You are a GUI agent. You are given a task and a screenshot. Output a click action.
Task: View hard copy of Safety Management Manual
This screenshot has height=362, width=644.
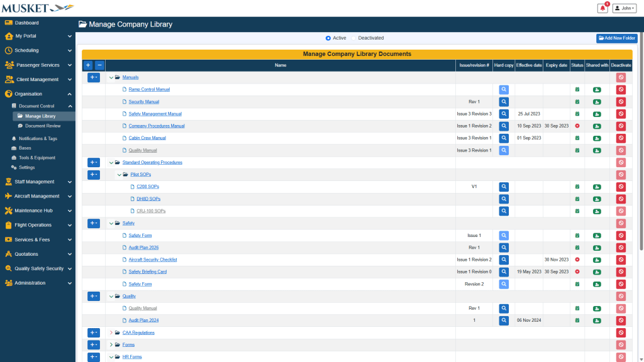click(x=504, y=114)
